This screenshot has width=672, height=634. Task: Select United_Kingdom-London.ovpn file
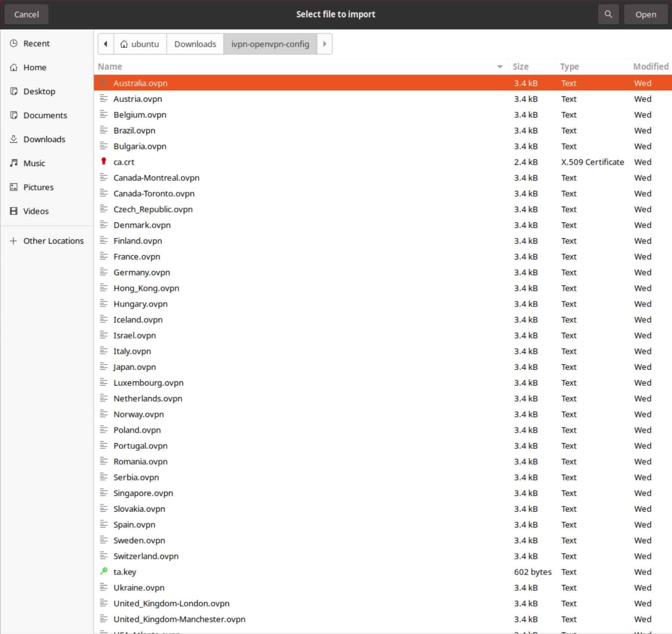pyautogui.click(x=383, y=603)
